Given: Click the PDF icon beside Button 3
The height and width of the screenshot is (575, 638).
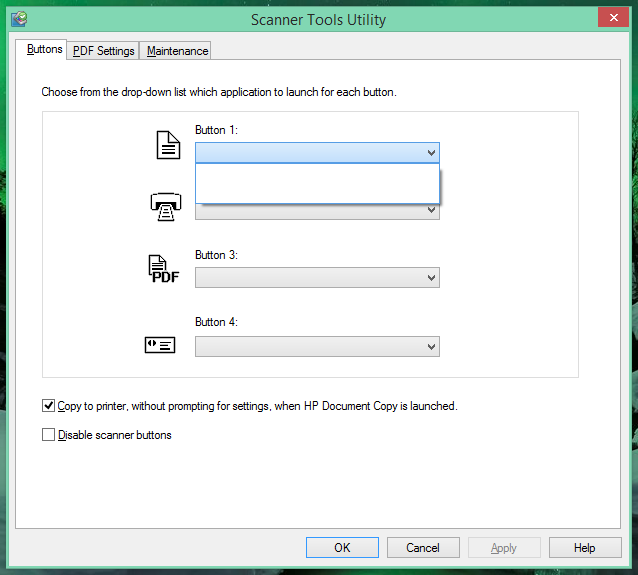Looking at the screenshot, I should 164,269.
